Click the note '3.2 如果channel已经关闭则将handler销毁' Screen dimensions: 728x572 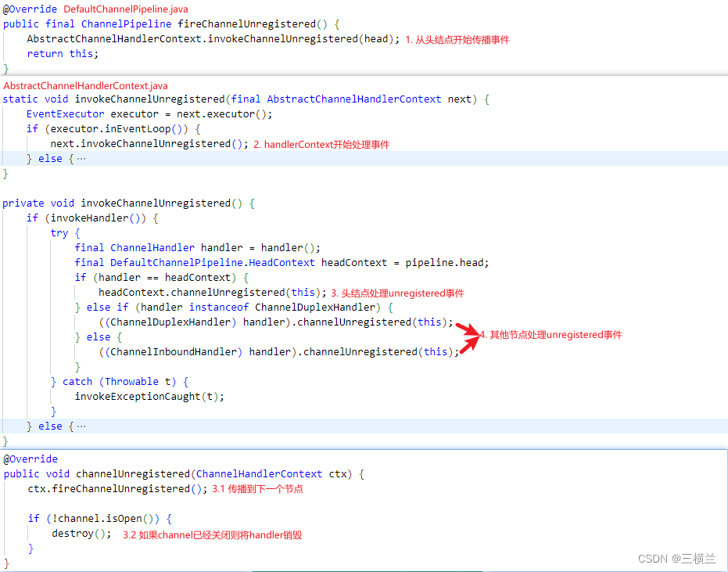click(x=212, y=535)
